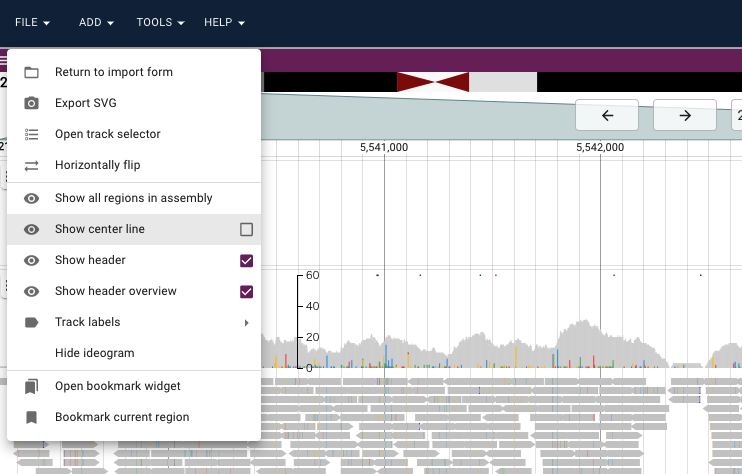
Task: Click the 60 value on coverage scale
Action: pyautogui.click(x=312, y=275)
